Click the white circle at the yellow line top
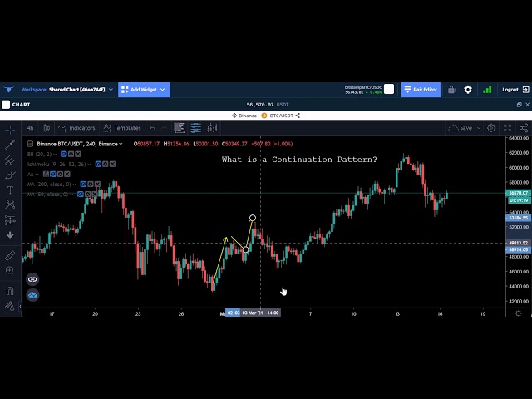Screen dimensions: 532x399 pyautogui.click(x=253, y=218)
